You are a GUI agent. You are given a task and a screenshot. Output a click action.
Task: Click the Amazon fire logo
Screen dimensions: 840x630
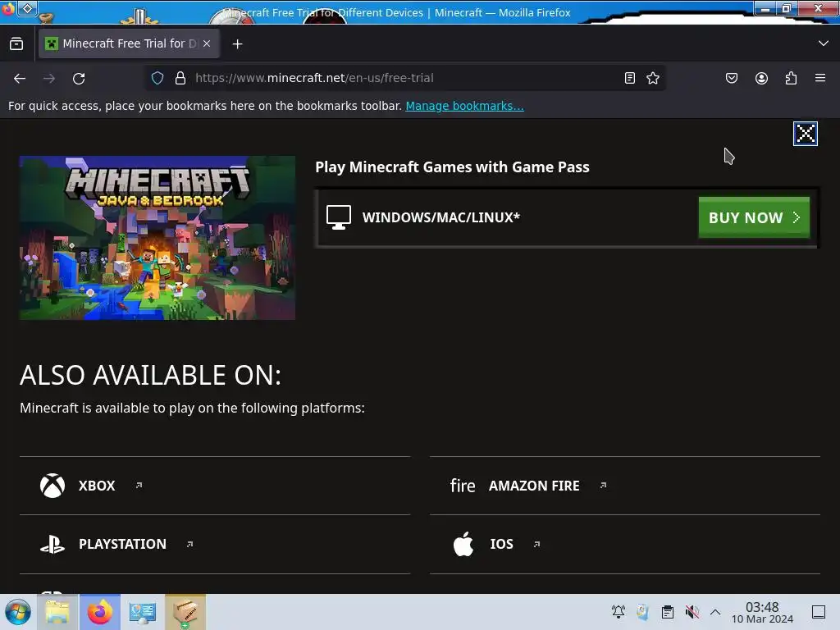coord(463,486)
